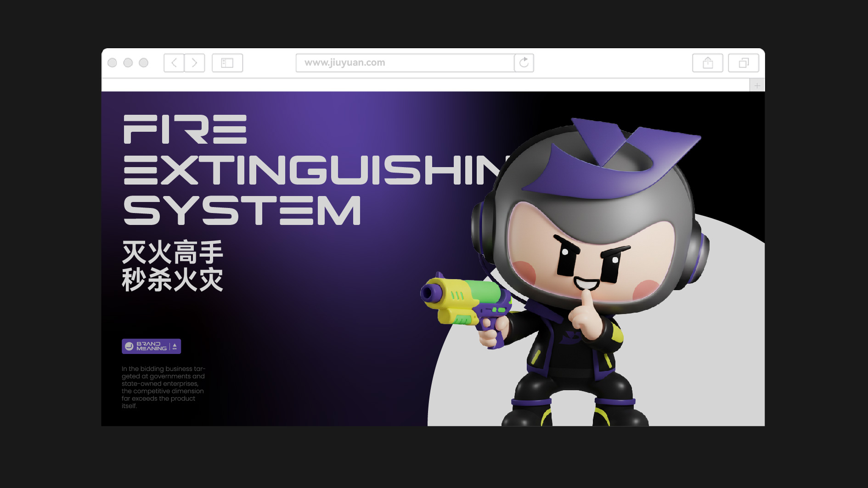The width and height of the screenshot is (868, 488).
Task: Click the browser back arrow button
Action: point(174,63)
